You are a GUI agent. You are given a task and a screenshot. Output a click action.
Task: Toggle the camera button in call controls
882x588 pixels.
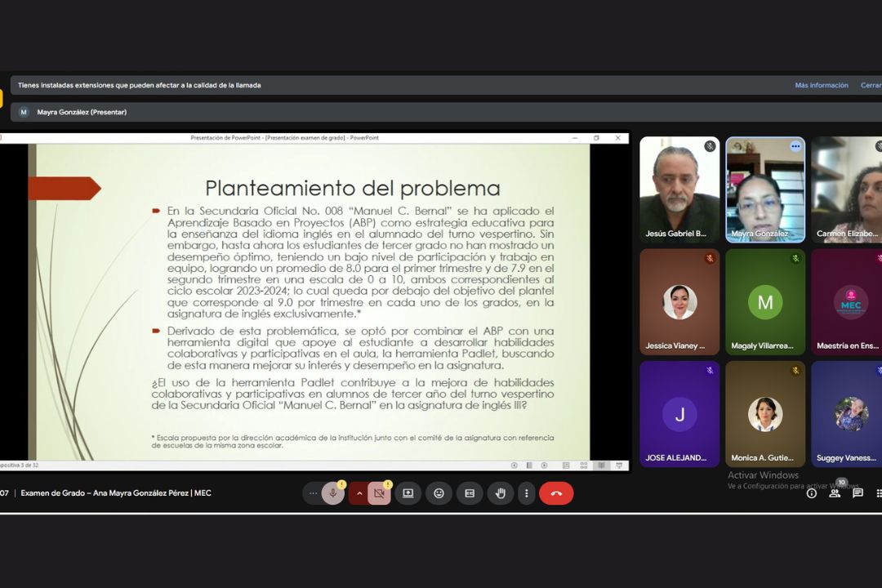(x=379, y=493)
